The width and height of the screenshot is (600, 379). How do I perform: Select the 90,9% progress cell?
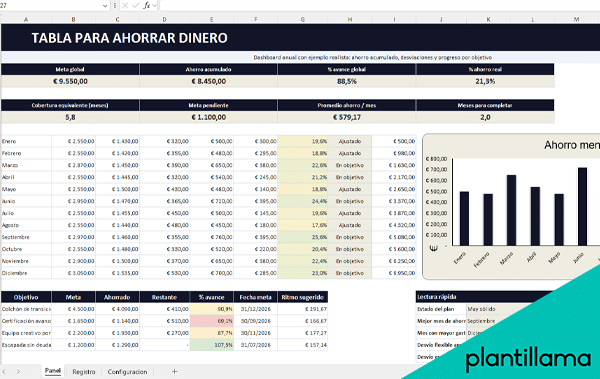pos(212,309)
